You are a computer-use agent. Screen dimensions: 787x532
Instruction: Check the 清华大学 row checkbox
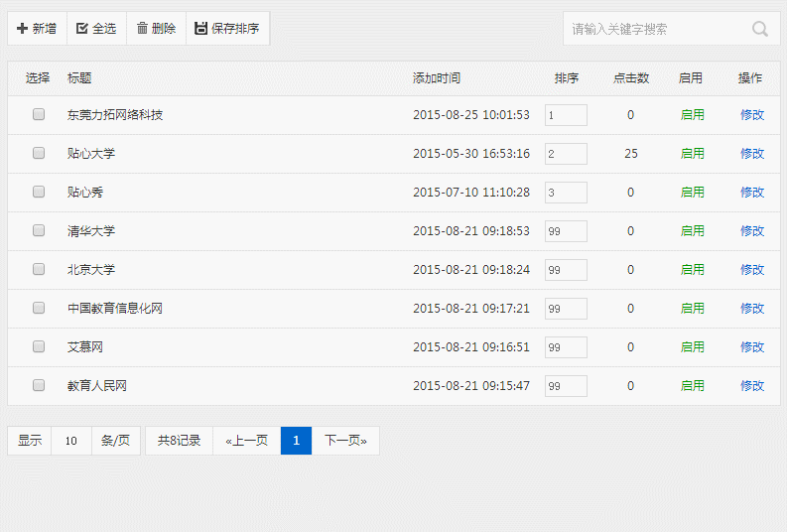coord(39,230)
